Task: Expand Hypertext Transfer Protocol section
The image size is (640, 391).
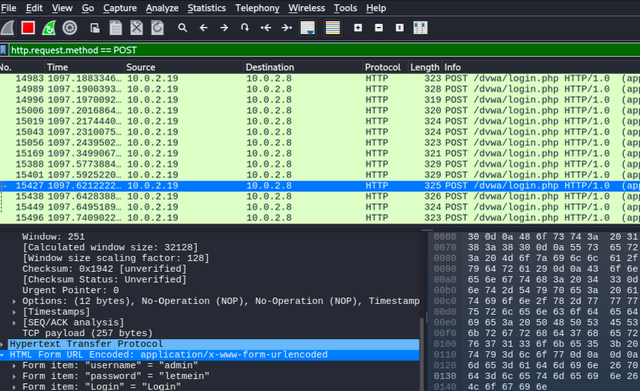Action: tap(2, 344)
